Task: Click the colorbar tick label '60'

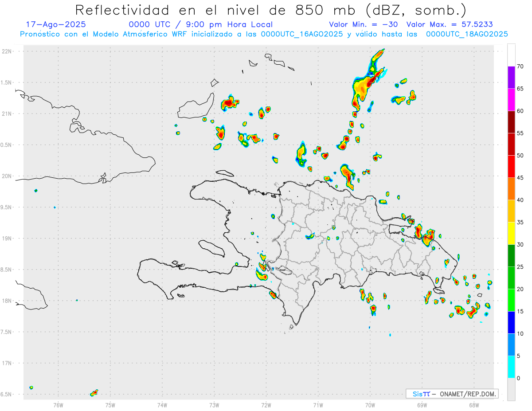Action: point(520,111)
